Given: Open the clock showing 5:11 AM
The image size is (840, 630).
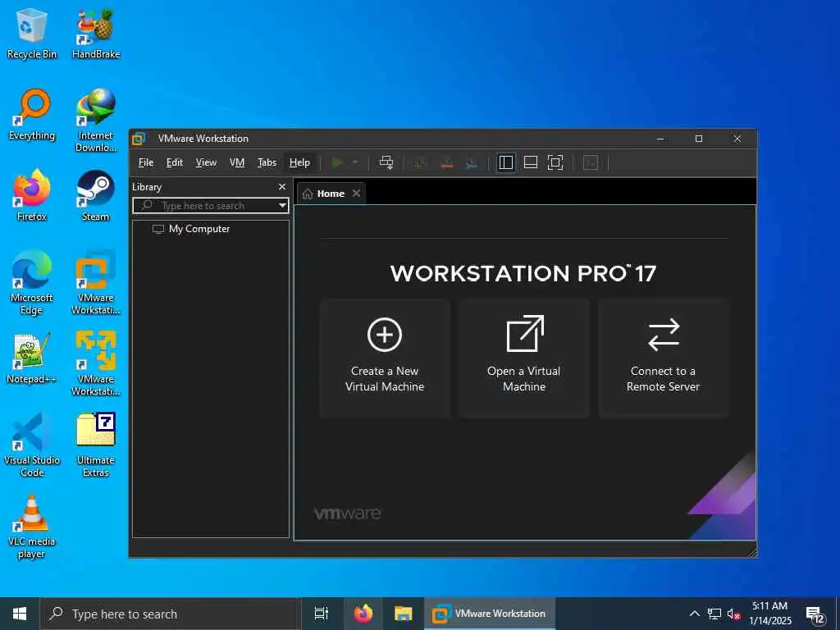Looking at the screenshot, I should tap(769, 614).
